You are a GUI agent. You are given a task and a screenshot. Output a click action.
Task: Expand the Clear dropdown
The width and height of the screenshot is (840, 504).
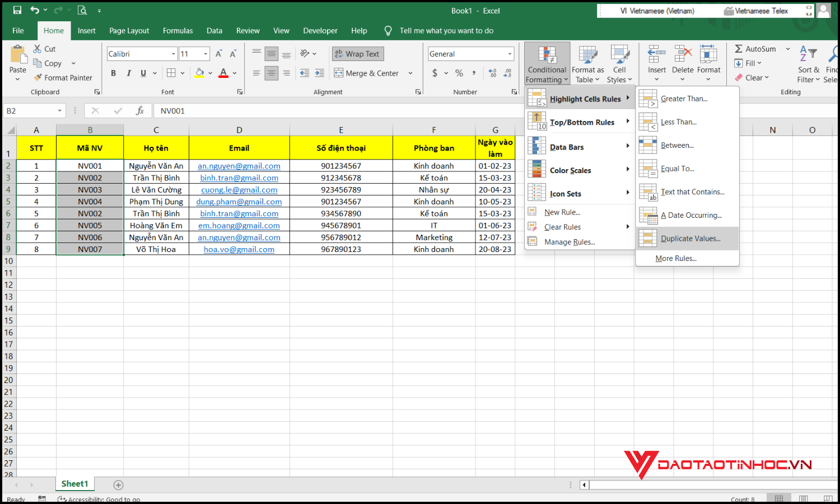[767, 78]
